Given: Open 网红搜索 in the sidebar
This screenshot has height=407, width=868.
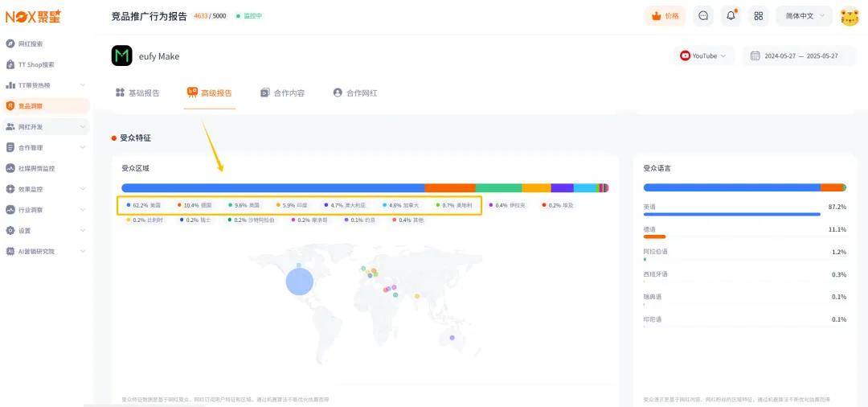Looking at the screenshot, I should pos(30,43).
